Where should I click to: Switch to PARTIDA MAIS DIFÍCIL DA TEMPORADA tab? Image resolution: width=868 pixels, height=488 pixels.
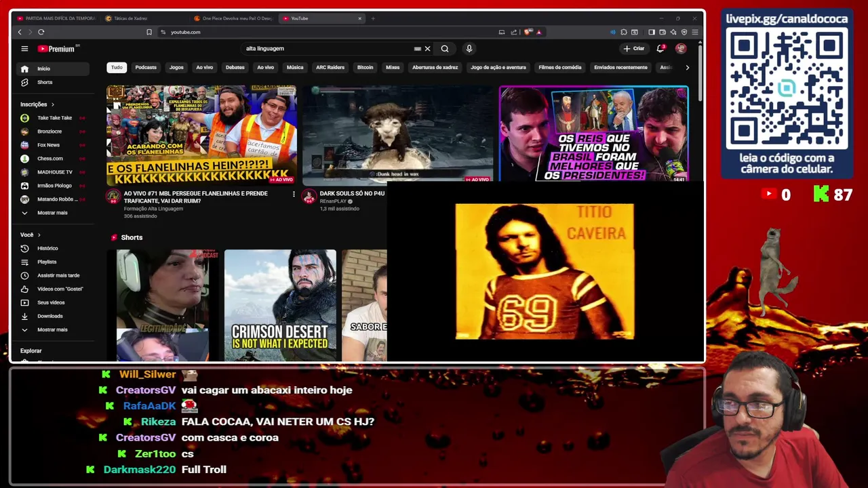point(56,18)
